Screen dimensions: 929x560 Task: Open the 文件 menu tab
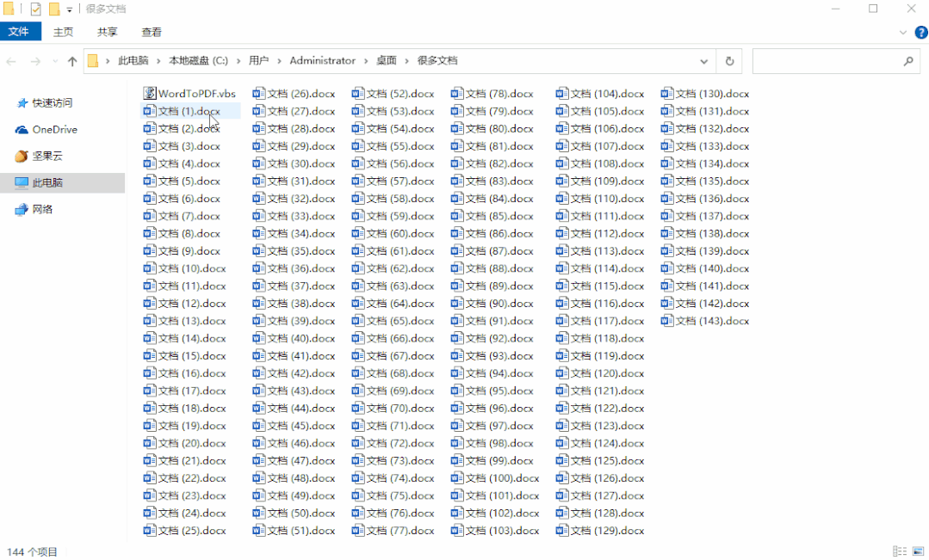[20, 31]
